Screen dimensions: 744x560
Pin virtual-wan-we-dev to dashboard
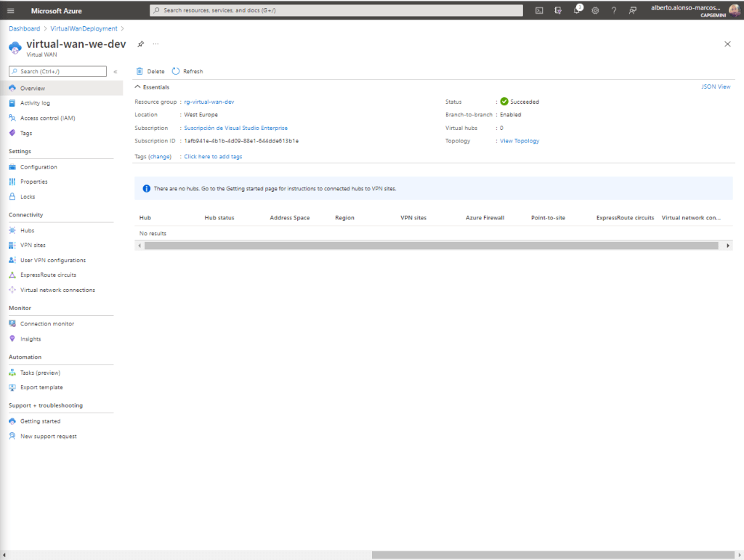coord(141,44)
